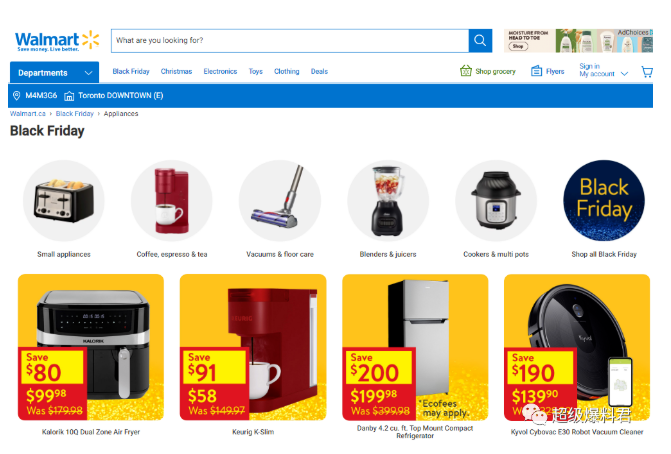Select the Christmas nav item
The height and width of the screenshot is (454, 671).
(x=176, y=71)
